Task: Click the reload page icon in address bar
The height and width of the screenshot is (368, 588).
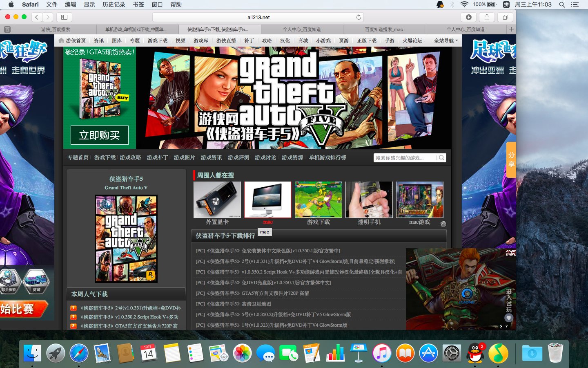Action: pyautogui.click(x=359, y=17)
